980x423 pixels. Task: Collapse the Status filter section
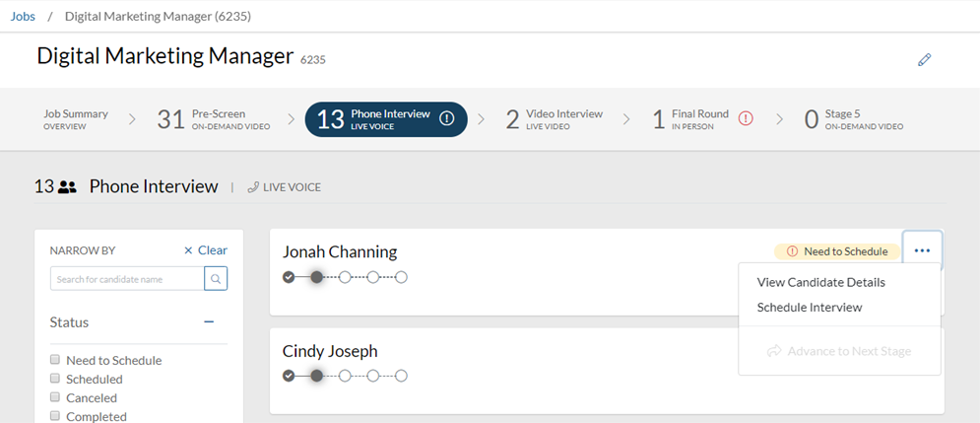coord(209,321)
